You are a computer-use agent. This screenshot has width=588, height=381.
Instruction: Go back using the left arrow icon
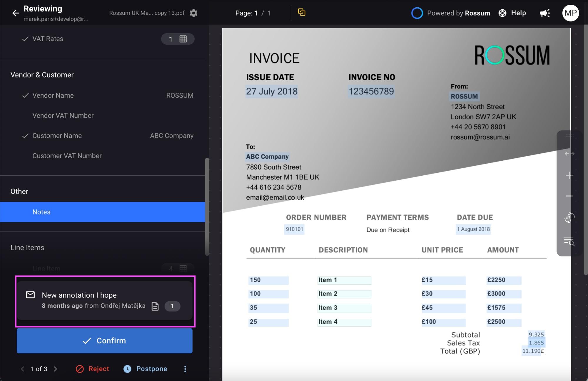point(16,13)
